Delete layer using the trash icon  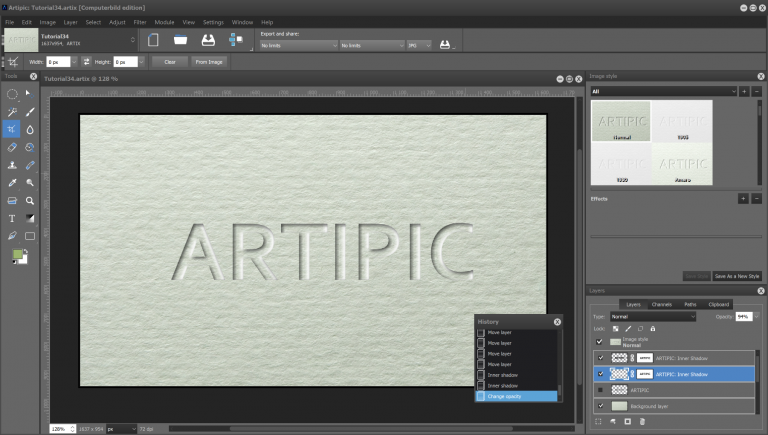pos(644,422)
